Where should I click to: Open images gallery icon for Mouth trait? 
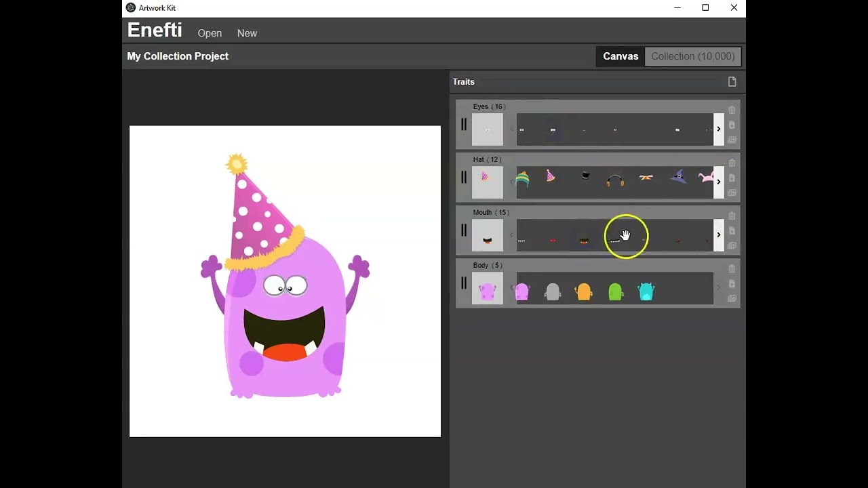point(732,245)
